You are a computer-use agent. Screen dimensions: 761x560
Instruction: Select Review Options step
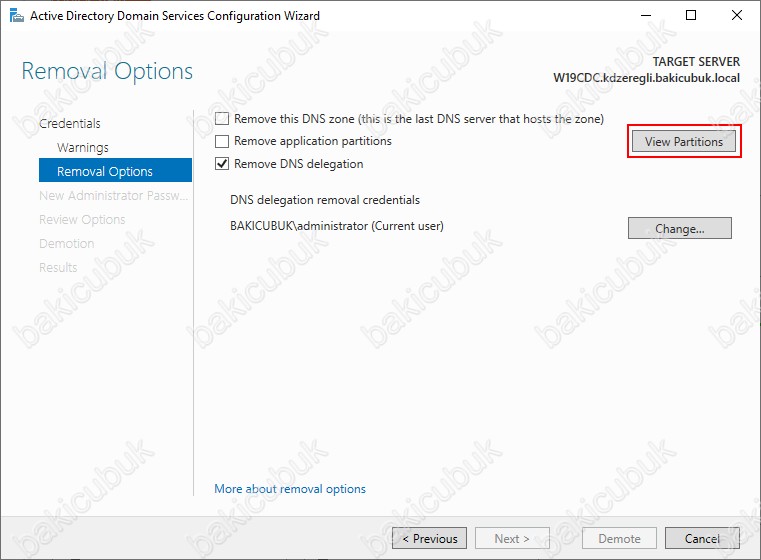click(82, 219)
